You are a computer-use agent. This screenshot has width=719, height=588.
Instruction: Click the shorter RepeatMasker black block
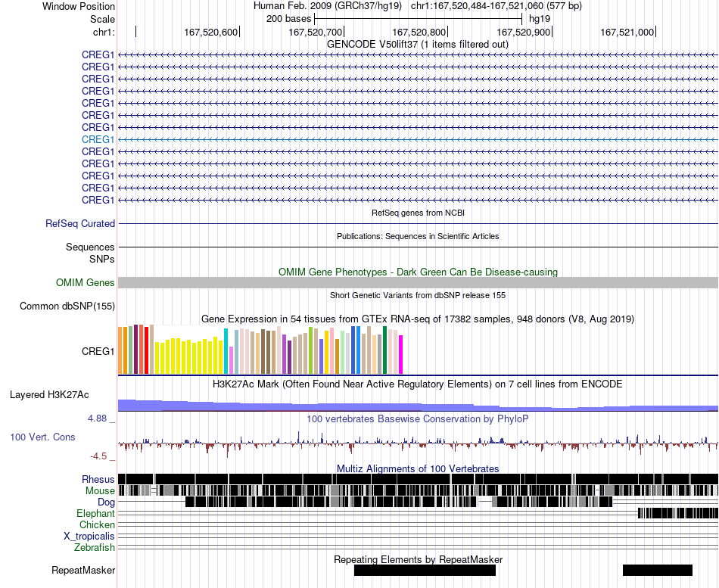(x=658, y=570)
